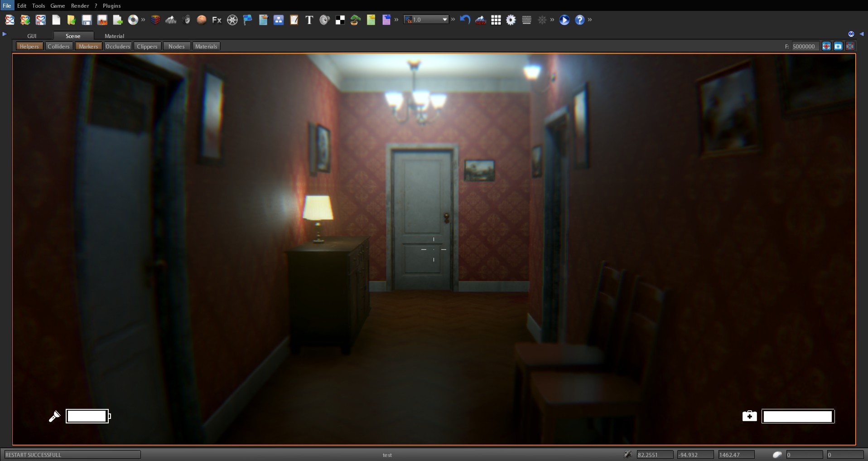
Task: Expand the chevron next to the snowflake icon
Action: click(552, 20)
